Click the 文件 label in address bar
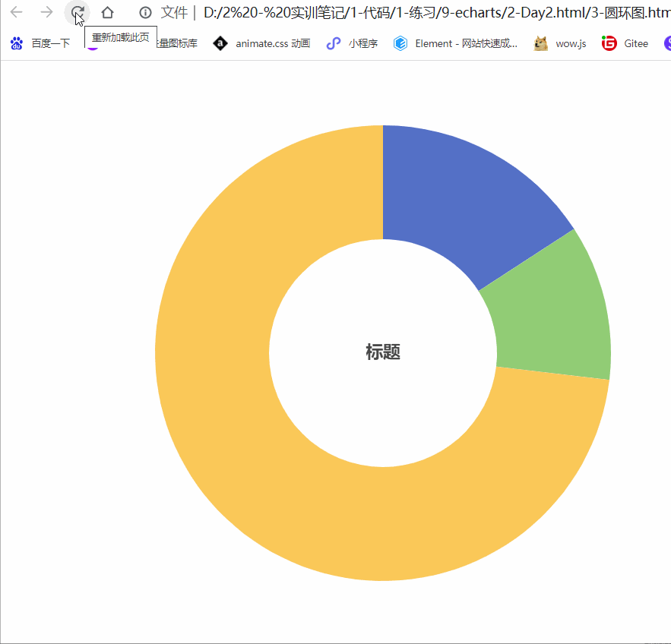Screen dimensions: 671x644 point(174,13)
